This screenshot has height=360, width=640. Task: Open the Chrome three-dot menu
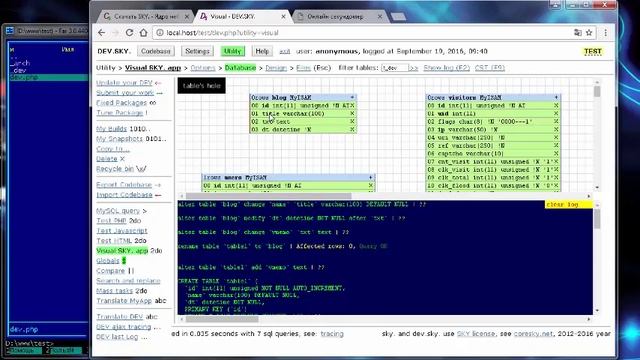(606, 33)
